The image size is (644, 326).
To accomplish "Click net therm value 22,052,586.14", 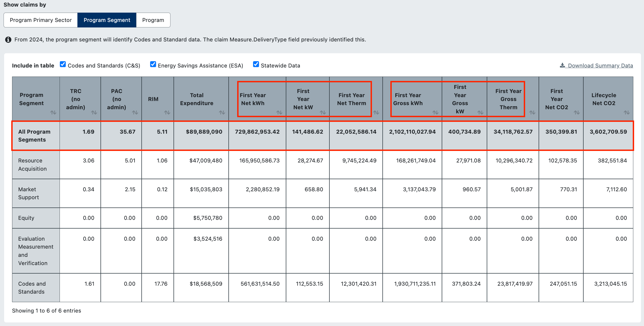I will 356,132.
